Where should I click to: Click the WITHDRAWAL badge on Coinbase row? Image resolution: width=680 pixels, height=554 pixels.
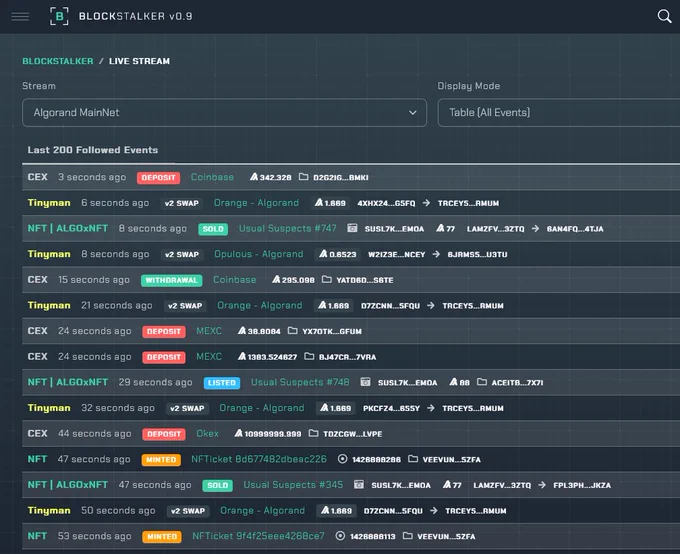pyautogui.click(x=171, y=280)
